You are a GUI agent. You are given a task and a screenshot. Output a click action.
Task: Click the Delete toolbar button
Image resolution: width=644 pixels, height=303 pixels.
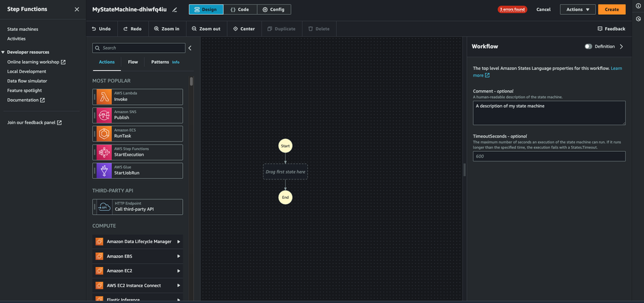[x=319, y=29]
